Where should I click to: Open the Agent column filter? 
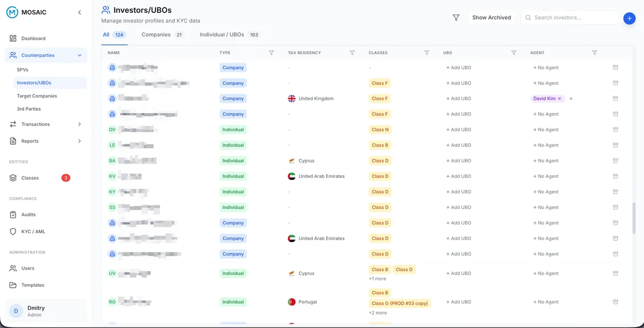[595, 53]
